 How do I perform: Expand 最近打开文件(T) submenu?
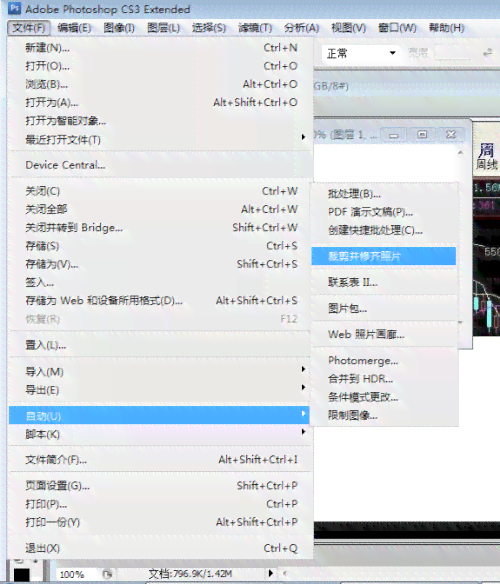(x=160, y=140)
